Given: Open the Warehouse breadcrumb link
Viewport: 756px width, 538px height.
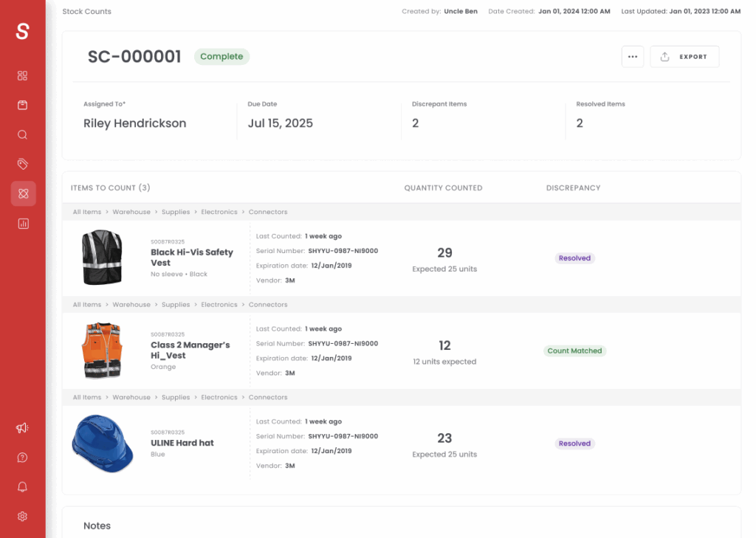Looking at the screenshot, I should coord(131,212).
